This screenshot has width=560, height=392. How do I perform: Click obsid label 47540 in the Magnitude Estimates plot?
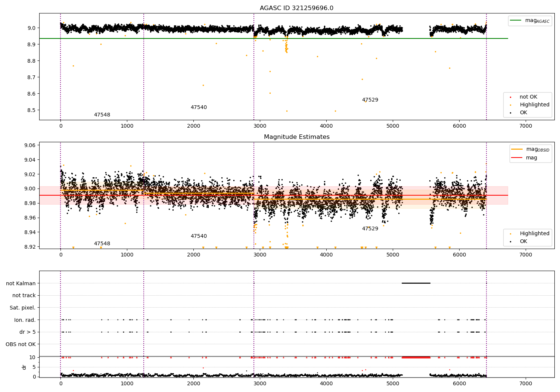(199, 236)
